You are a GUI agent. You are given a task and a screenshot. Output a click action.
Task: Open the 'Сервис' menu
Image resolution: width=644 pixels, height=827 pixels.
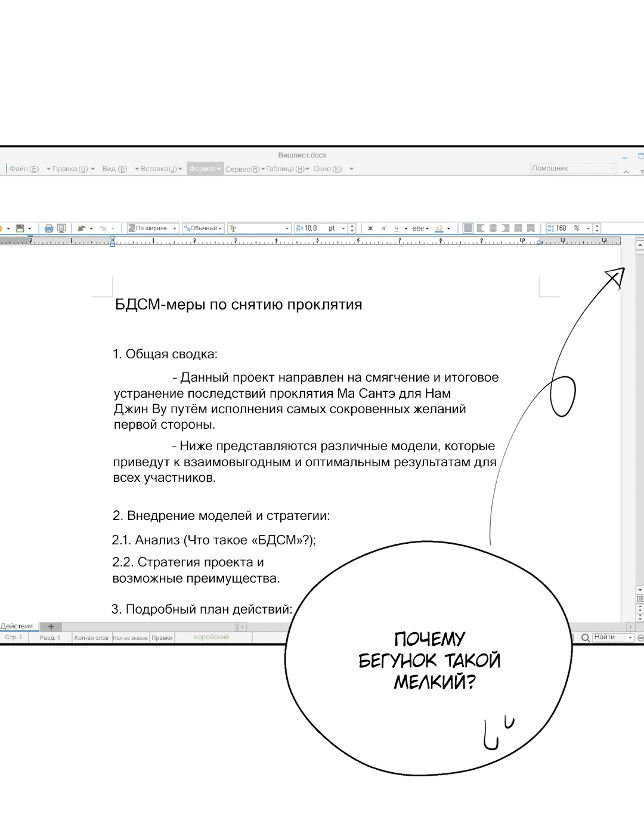pos(242,169)
